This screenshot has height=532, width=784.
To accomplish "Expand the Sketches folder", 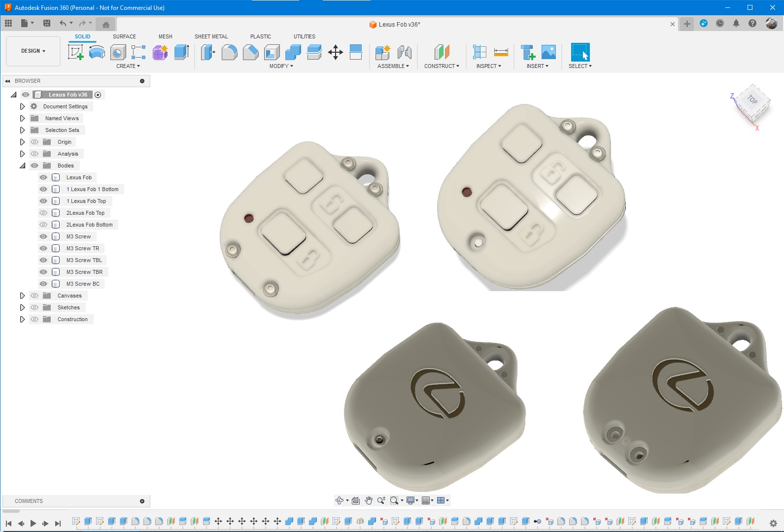I will click(22, 307).
